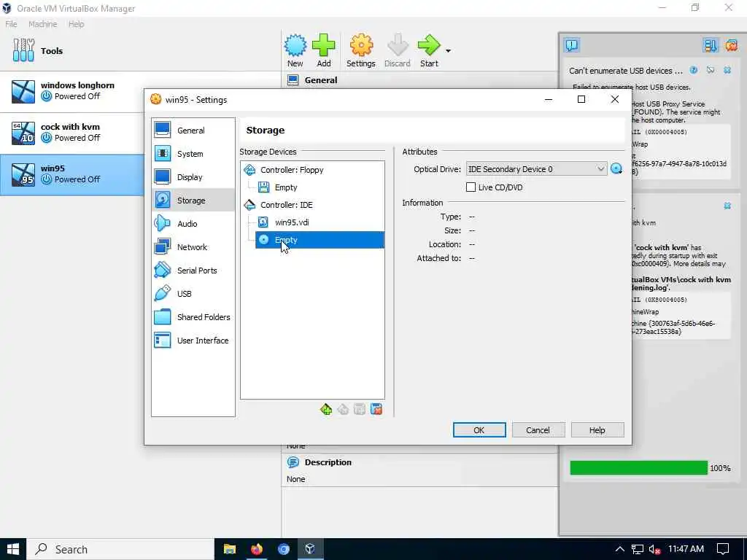The image size is (747, 560).
Task: Dismiss the cock with kvm error notification
Action: [x=727, y=206]
